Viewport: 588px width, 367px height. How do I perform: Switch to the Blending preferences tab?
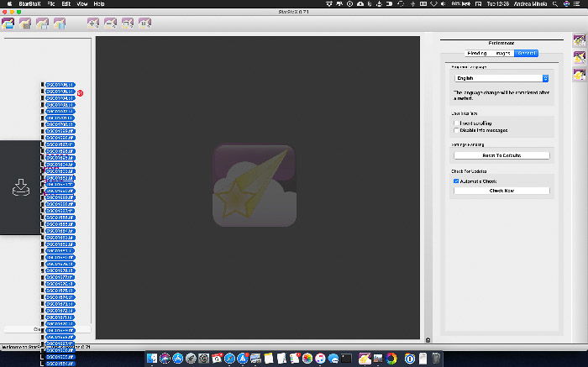coord(477,53)
